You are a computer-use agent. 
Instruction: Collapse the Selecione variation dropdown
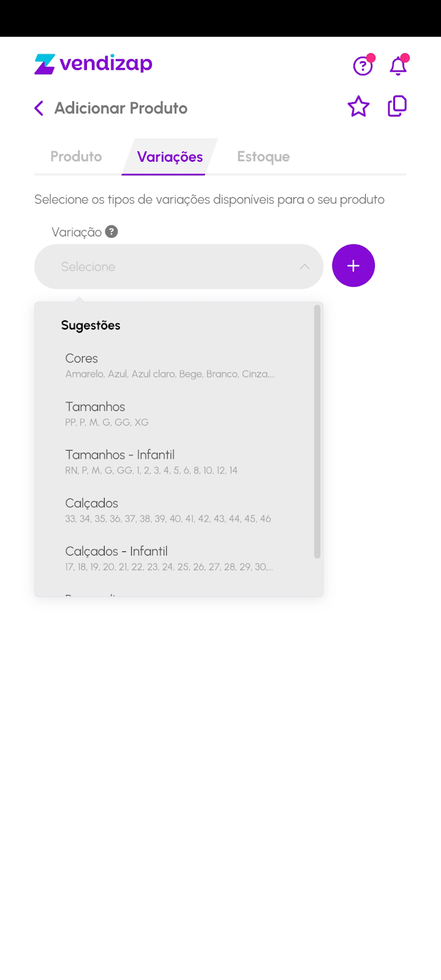click(x=179, y=266)
